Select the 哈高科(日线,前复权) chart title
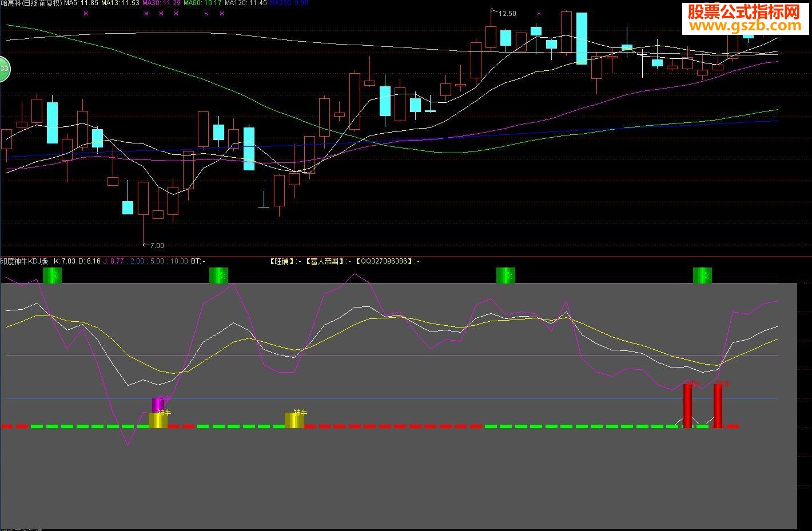Viewport: 812px width, 531px height. (x=31, y=3)
